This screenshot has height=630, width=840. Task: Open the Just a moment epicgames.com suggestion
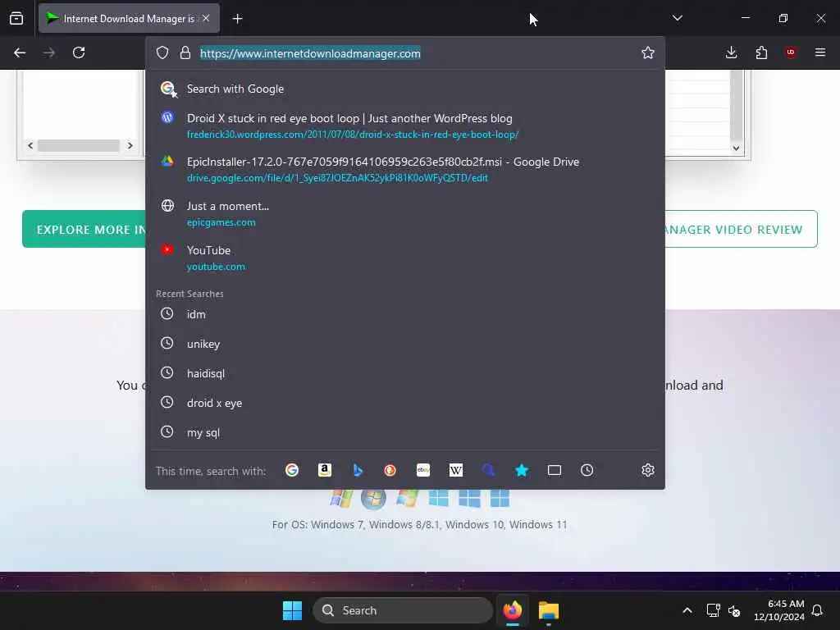click(x=405, y=214)
